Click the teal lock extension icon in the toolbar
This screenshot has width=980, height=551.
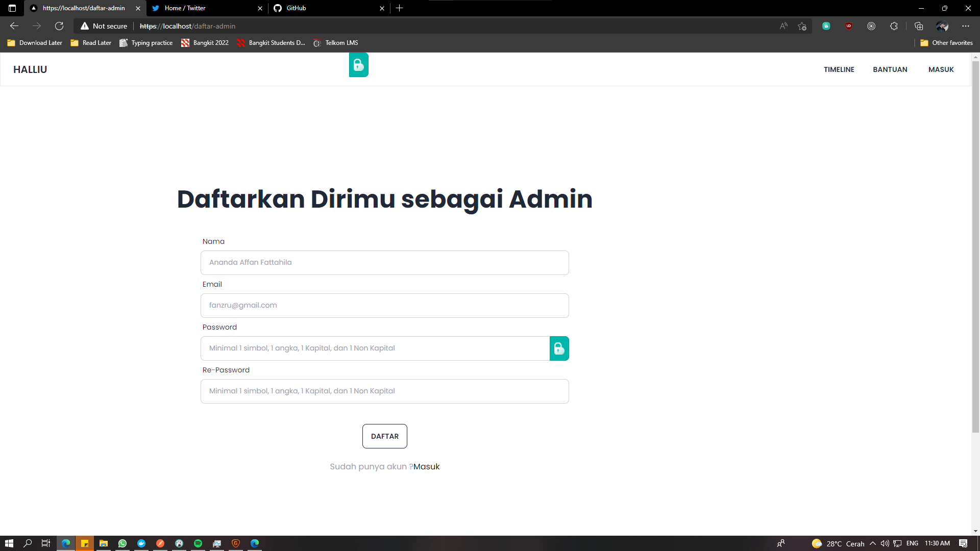(826, 26)
